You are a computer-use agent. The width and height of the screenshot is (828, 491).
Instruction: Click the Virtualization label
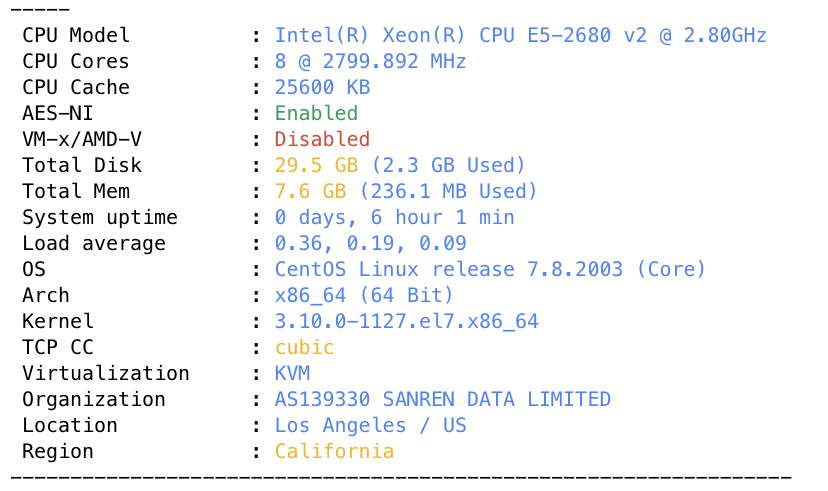[x=106, y=373]
